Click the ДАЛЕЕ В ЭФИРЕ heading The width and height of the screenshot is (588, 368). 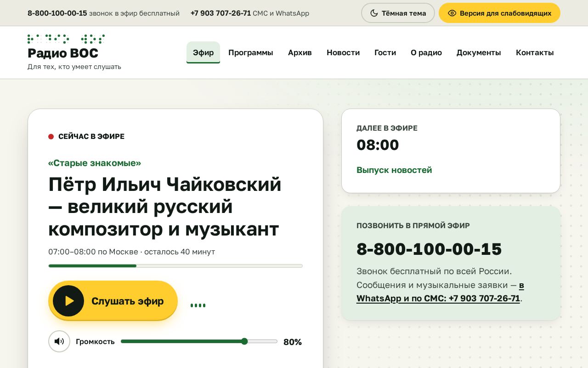point(387,128)
